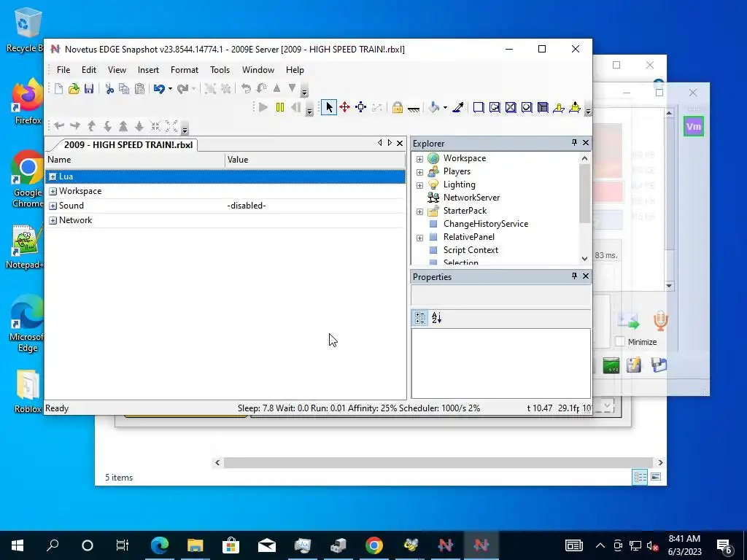
Task: Open the View menu
Action: (x=117, y=69)
